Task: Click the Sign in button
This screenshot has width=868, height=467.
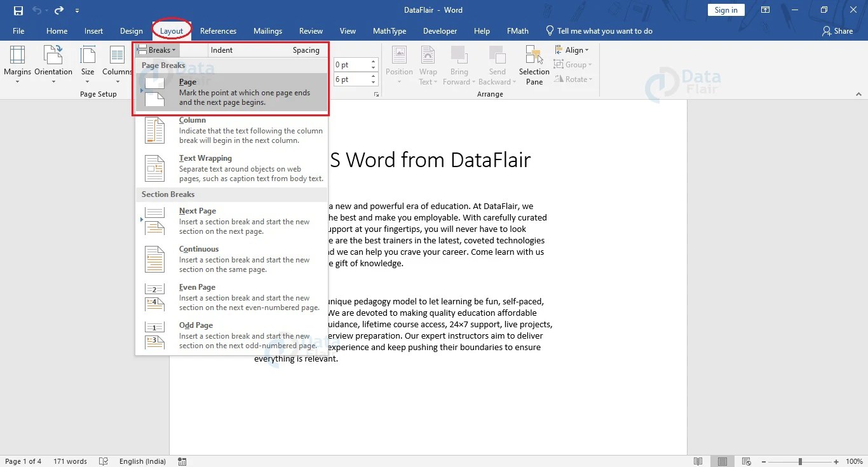Action: point(726,10)
